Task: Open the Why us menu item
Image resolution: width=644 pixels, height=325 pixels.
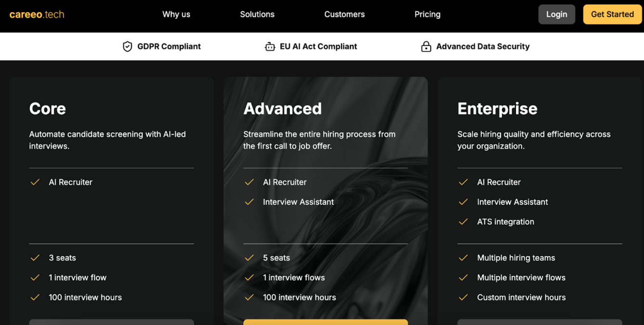Action: click(176, 14)
